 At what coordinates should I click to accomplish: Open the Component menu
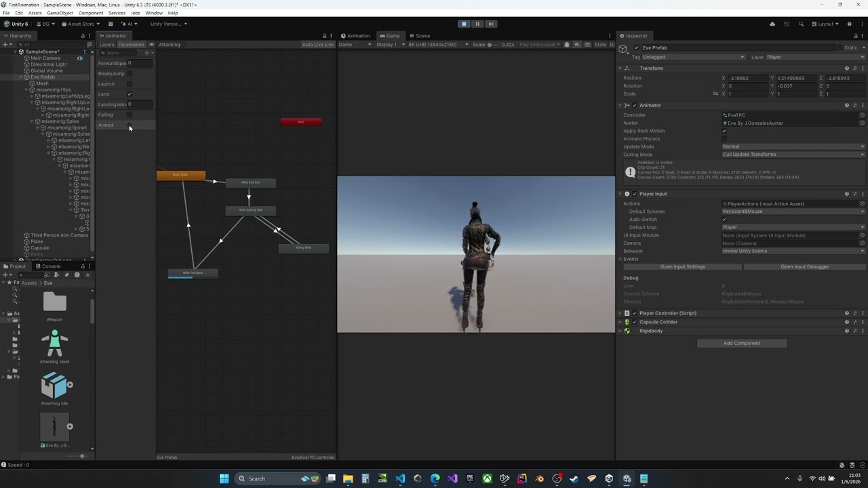click(x=91, y=13)
